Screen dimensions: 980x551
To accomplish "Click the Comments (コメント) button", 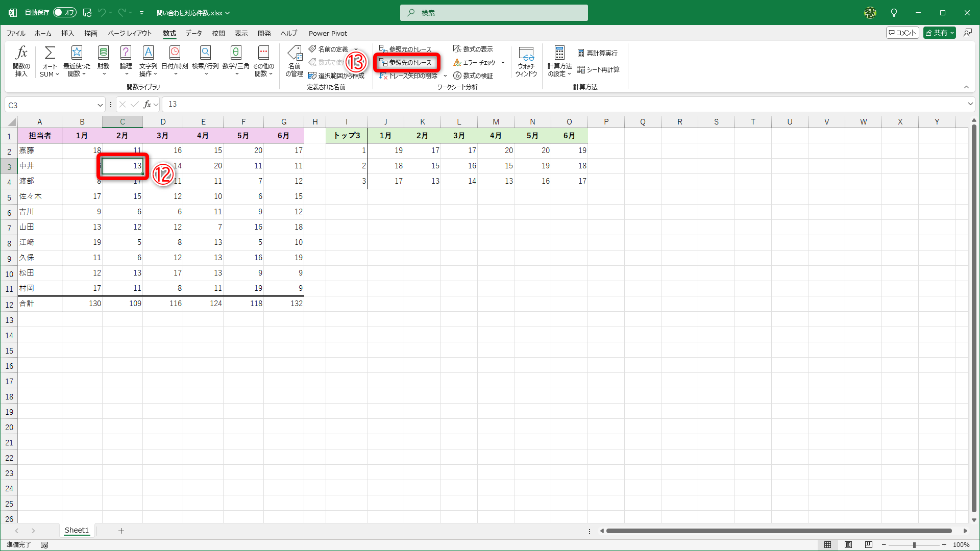I will pyautogui.click(x=902, y=33).
